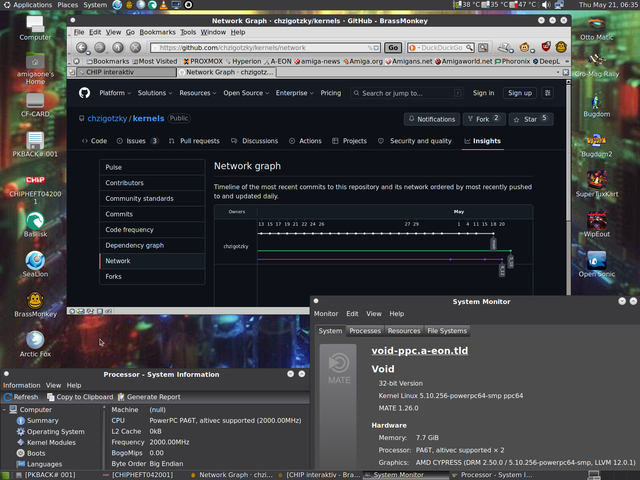The width and height of the screenshot is (640, 480).
Task: Select Operating System in the tree
Action: (51, 431)
